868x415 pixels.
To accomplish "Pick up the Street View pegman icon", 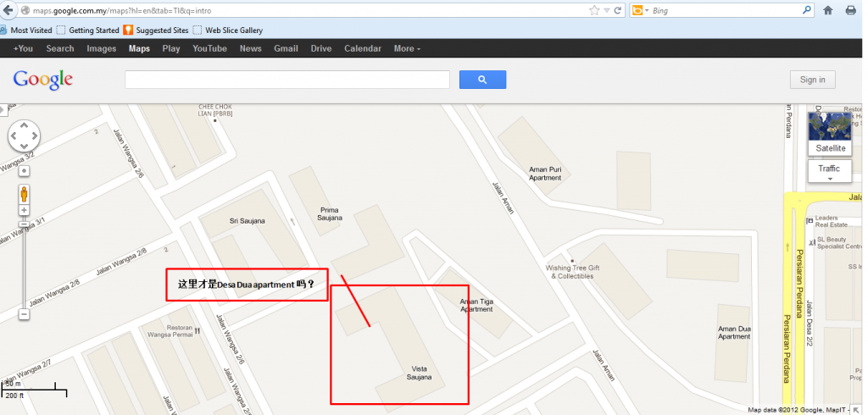I will tap(24, 193).
